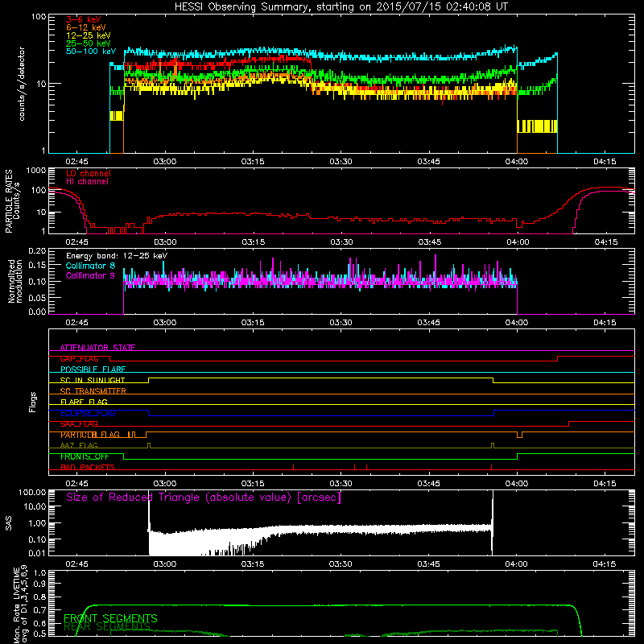Click the 'Energy band: 12-25 keV' caption
The width and height of the screenshot is (644, 644).
click(x=117, y=256)
